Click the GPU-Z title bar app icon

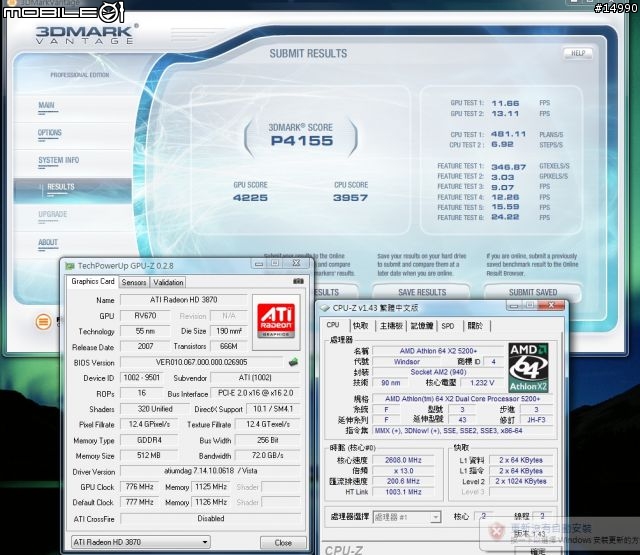(x=70, y=266)
